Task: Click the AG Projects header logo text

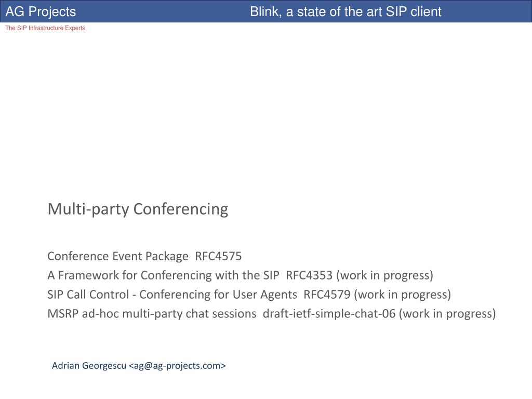Action: (41, 11)
